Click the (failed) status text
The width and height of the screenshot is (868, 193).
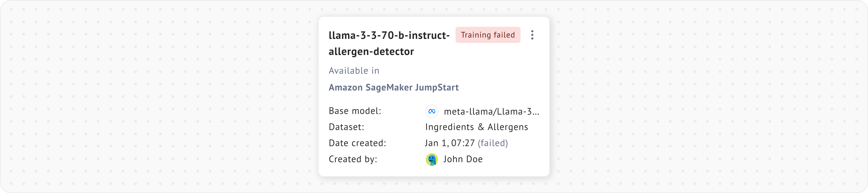(493, 143)
